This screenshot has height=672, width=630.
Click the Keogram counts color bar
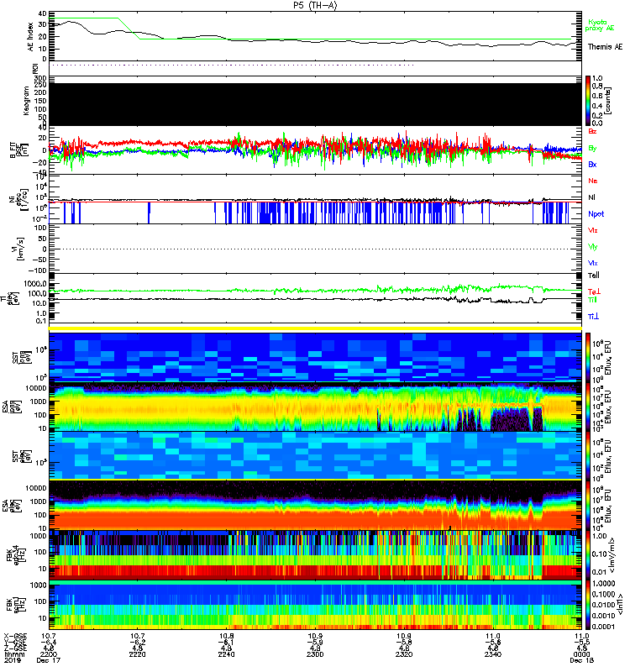coord(588,101)
